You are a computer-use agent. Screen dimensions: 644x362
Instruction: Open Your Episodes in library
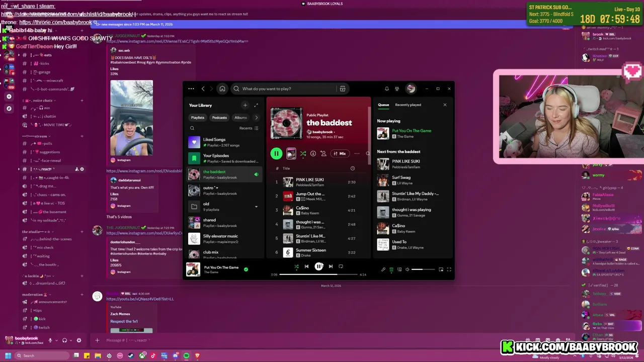(224, 158)
